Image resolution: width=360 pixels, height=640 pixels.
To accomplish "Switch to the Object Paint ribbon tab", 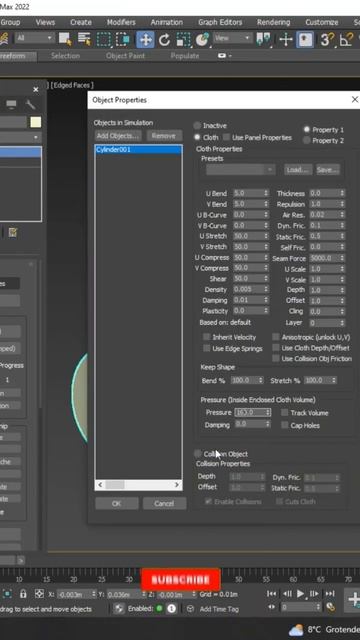I will [x=125, y=56].
